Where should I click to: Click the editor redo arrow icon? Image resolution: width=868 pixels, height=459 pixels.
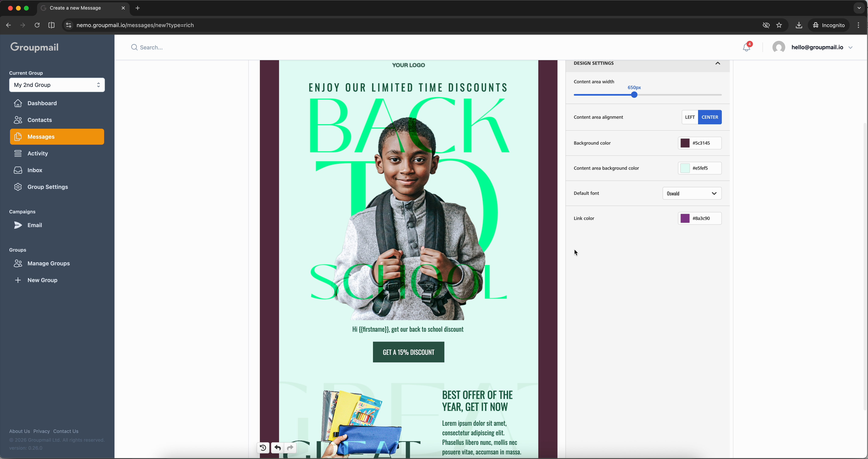pyautogui.click(x=290, y=448)
